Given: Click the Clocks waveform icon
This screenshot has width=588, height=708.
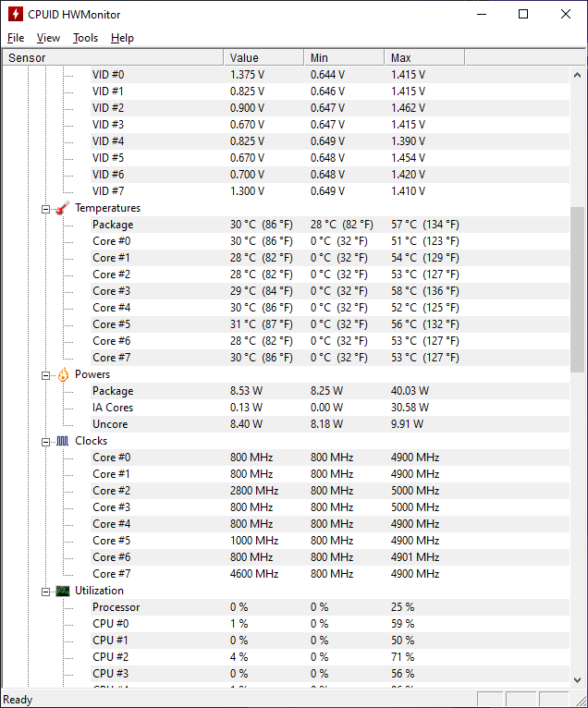Looking at the screenshot, I should [x=63, y=441].
